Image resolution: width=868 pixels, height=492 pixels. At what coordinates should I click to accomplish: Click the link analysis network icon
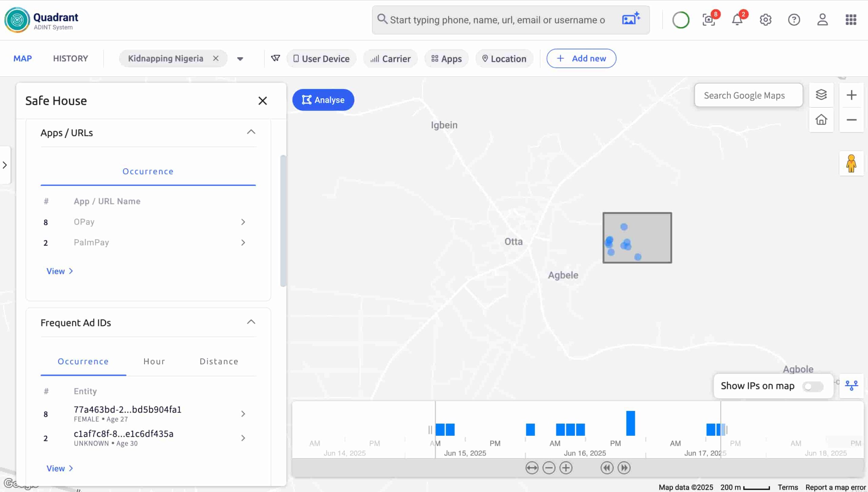coord(851,386)
